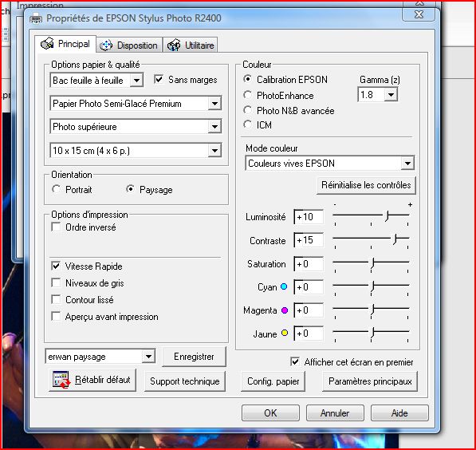Click the Utilitaire tab tools icon
Screen dimensions: 476x450
click(x=174, y=45)
